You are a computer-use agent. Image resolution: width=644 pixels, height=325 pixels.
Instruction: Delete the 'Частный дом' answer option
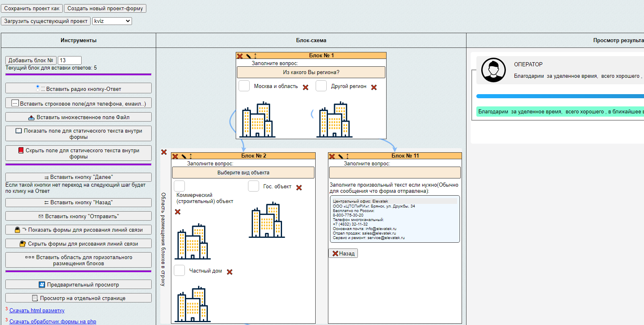(x=230, y=272)
